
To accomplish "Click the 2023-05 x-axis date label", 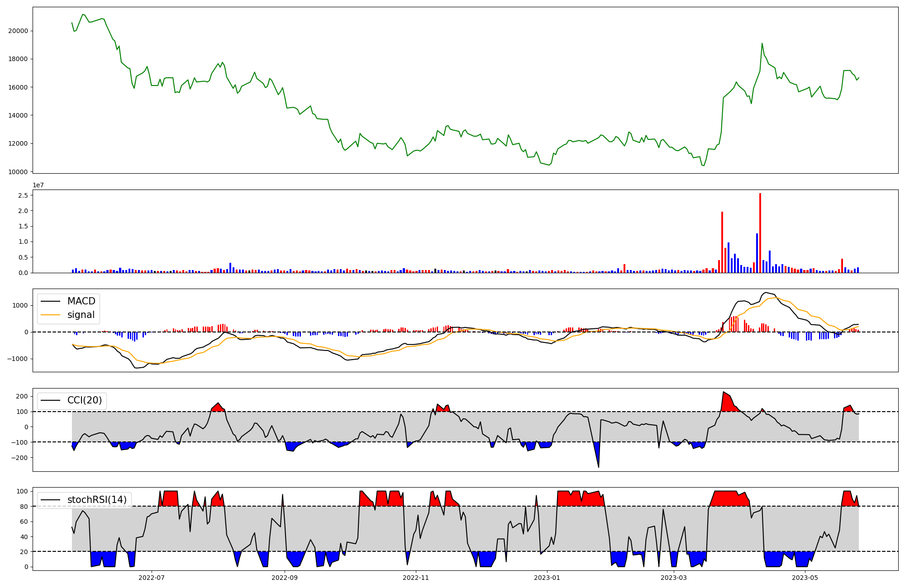I will coord(805,578).
